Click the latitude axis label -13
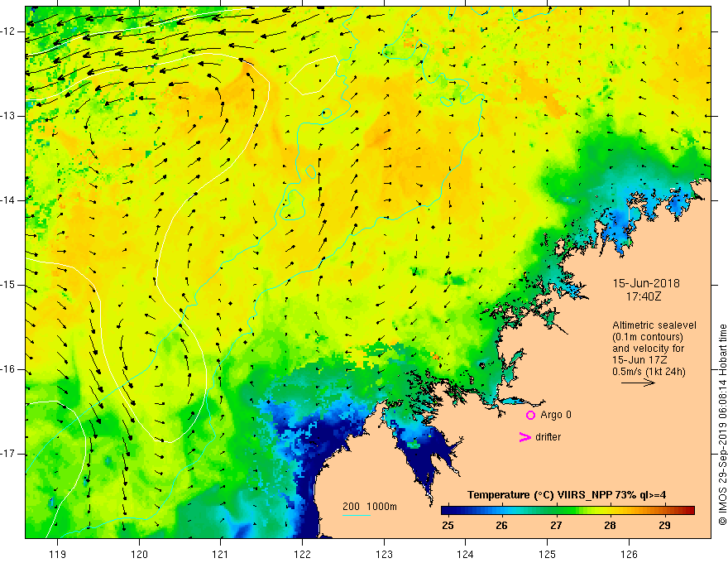This screenshot has height=563, width=728. pyautogui.click(x=8, y=116)
